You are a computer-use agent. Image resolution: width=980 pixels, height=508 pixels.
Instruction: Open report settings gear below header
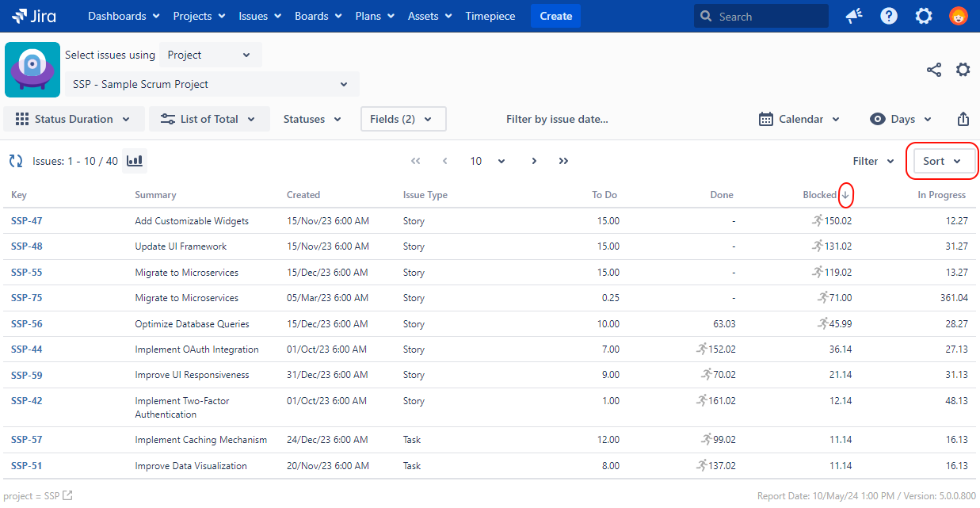(963, 70)
